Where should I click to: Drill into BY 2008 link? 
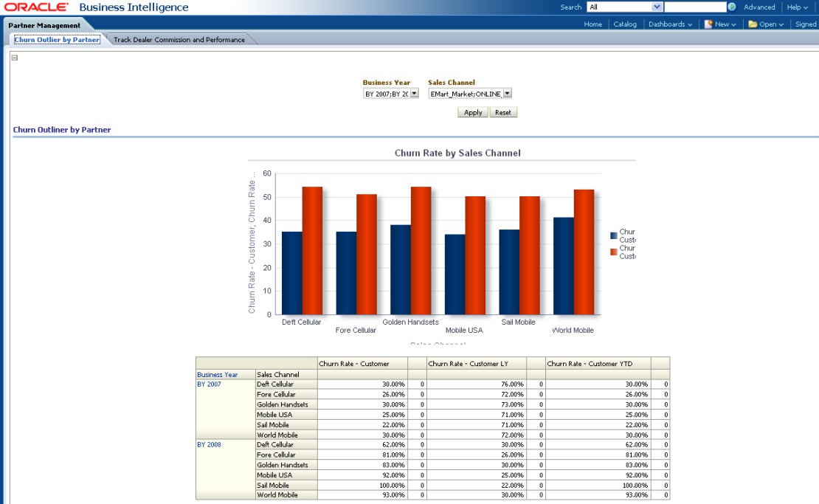pyautogui.click(x=209, y=444)
